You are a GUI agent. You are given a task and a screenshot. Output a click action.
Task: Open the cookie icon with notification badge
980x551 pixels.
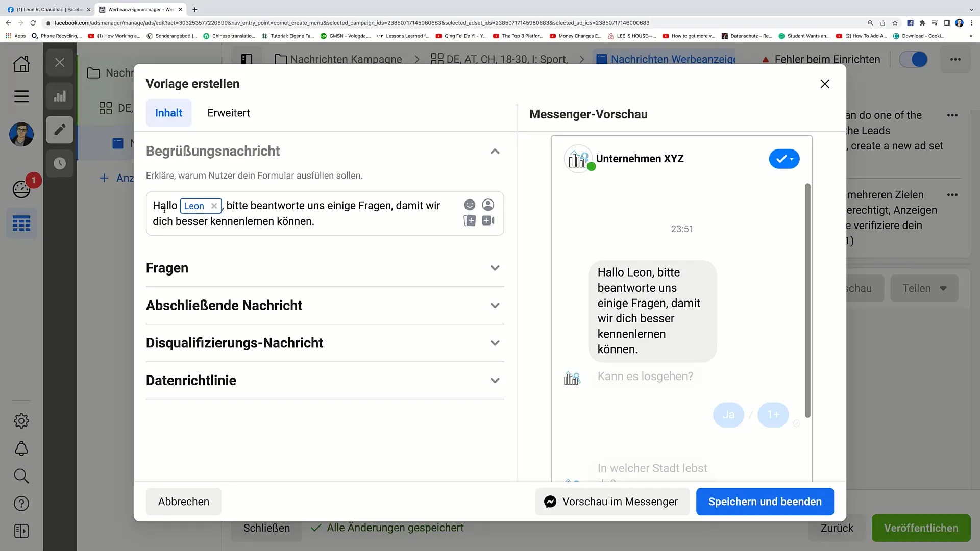pos(21,189)
